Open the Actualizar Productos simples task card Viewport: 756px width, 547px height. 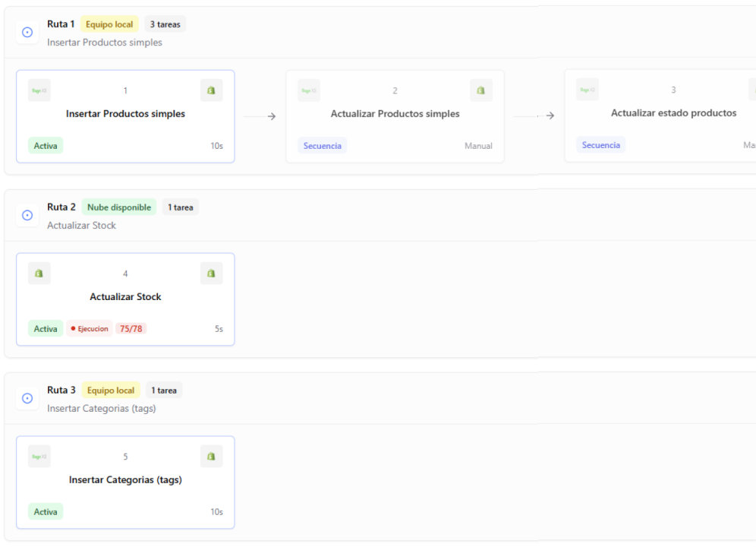click(x=395, y=116)
